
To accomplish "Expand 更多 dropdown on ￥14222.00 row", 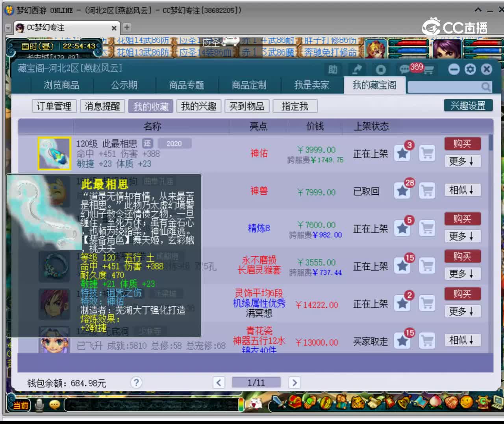I will click(x=463, y=311).
